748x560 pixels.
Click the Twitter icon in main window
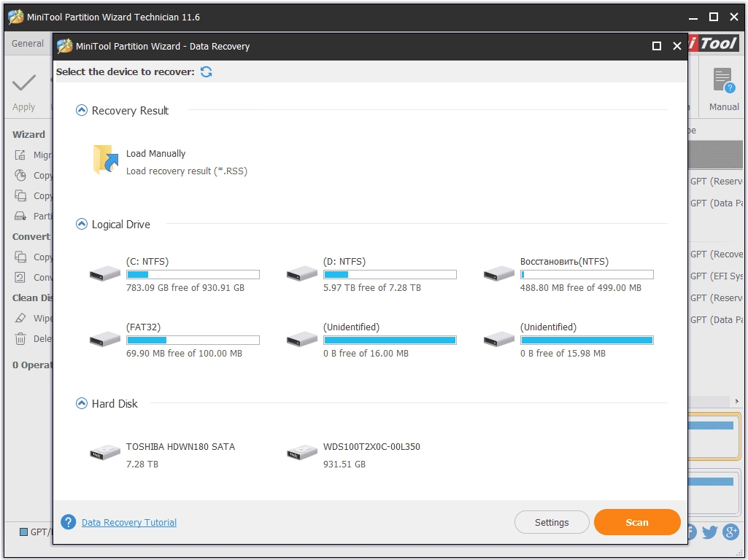pyautogui.click(x=710, y=532)
